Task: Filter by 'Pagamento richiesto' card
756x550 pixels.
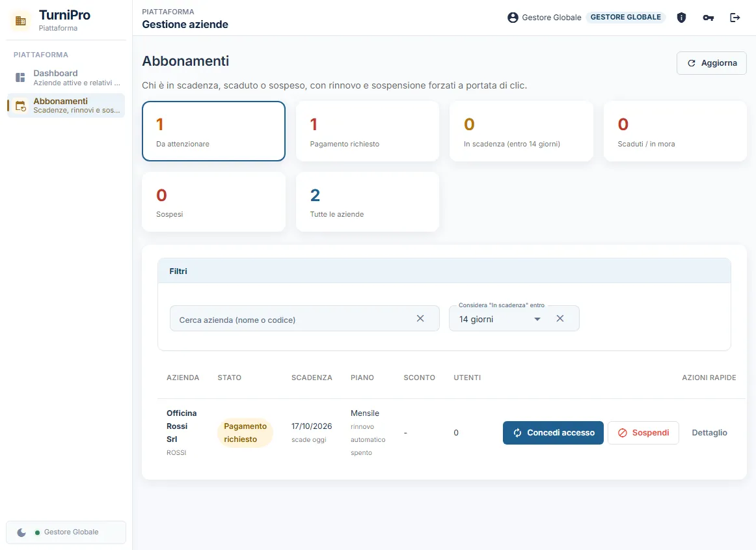Action: pos(368,131)
